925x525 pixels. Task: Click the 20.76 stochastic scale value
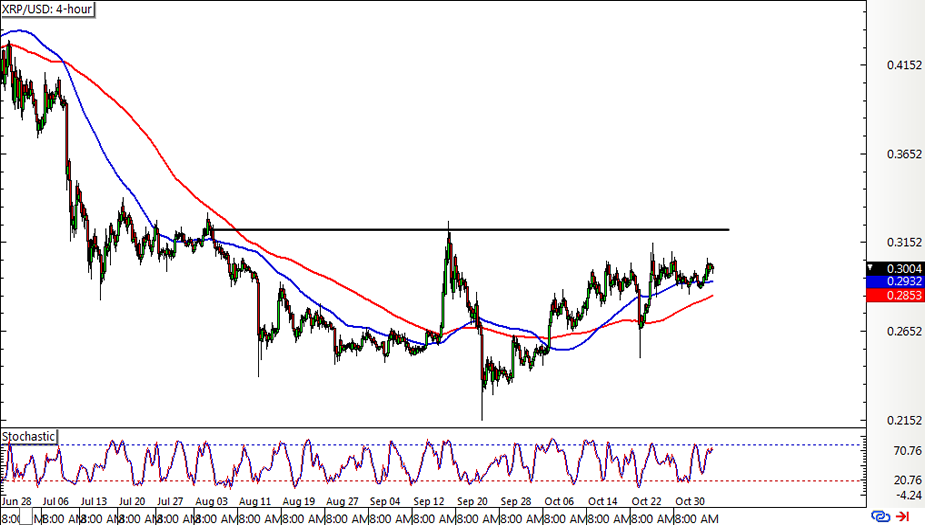(x=907, y=480)
